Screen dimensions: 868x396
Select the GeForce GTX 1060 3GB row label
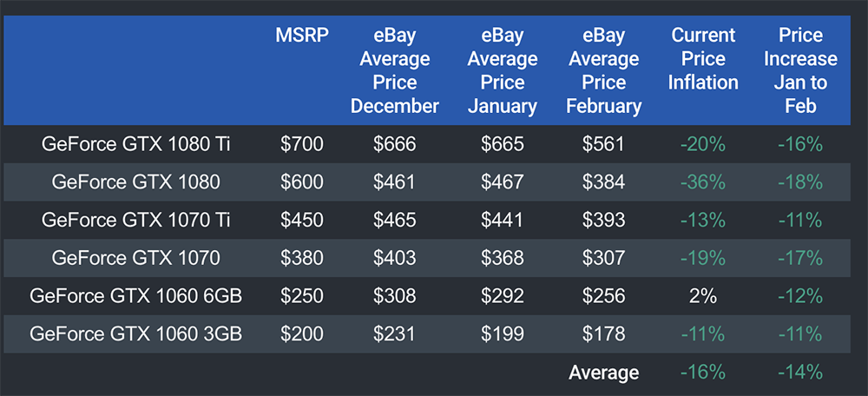135,334
